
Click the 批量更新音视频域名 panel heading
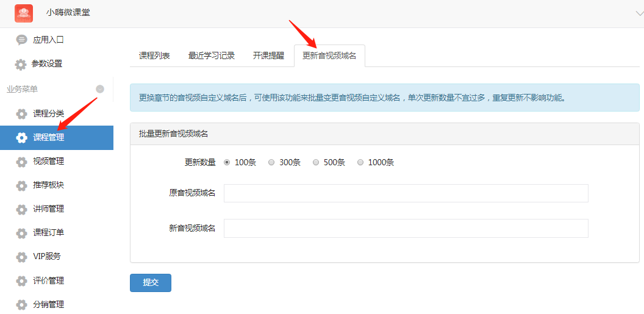coord(173,134)
